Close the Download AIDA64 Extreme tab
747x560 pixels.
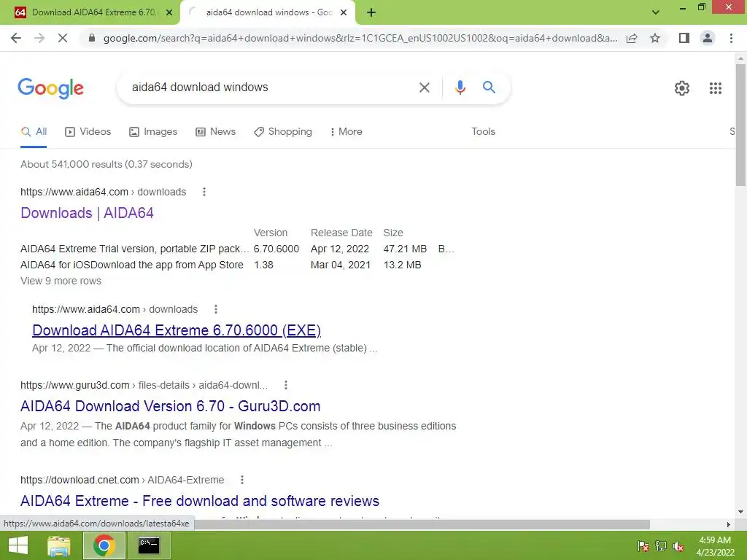(169, 12)
